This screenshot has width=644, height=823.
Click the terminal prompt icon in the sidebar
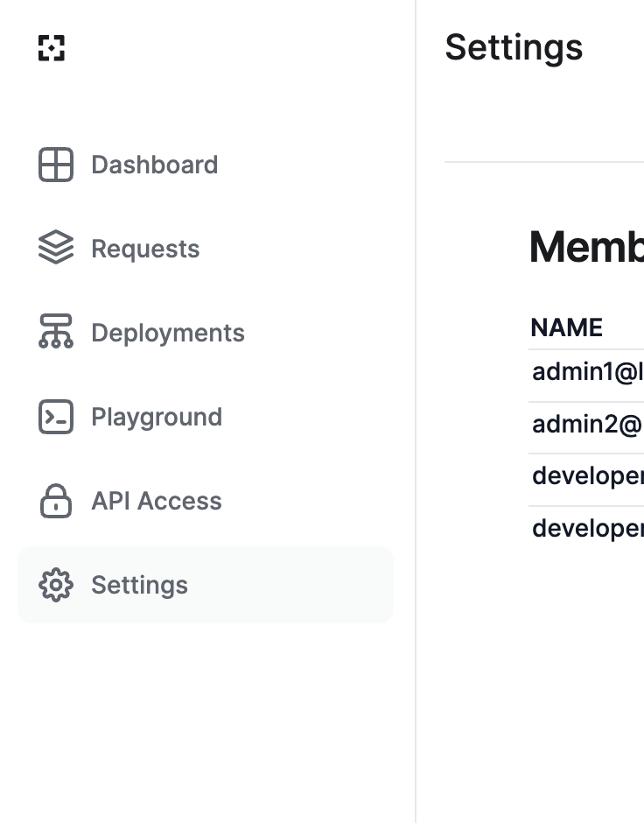(x=56, y=417)
